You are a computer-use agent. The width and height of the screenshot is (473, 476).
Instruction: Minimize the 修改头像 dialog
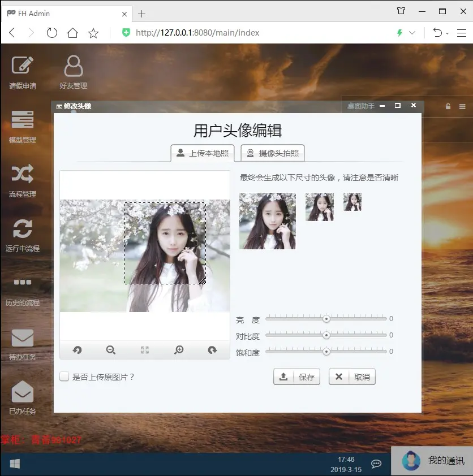point(382,106)
